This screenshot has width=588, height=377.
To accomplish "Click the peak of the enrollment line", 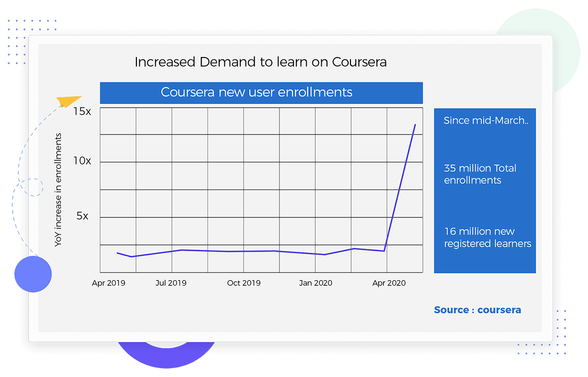I will [415, 124].
